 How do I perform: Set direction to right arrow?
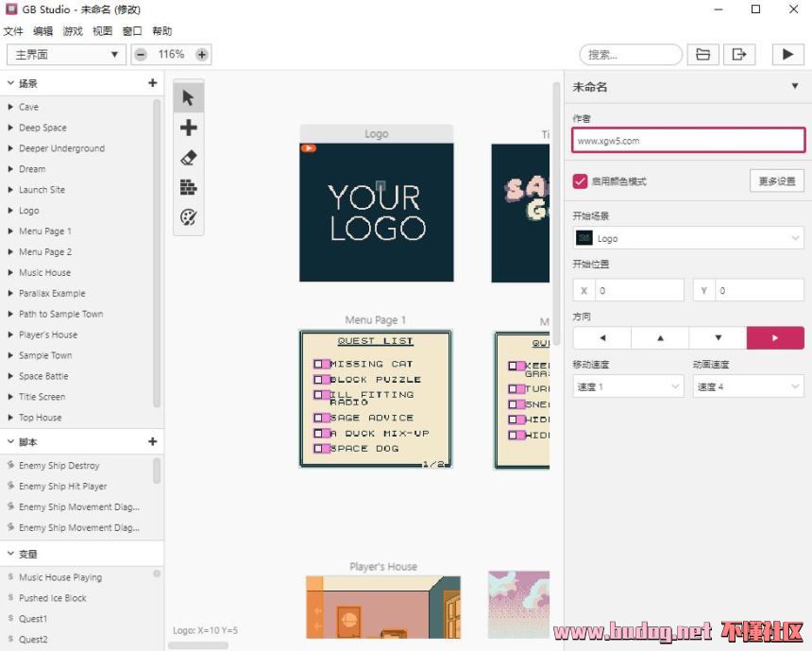[x=775, y=337]
